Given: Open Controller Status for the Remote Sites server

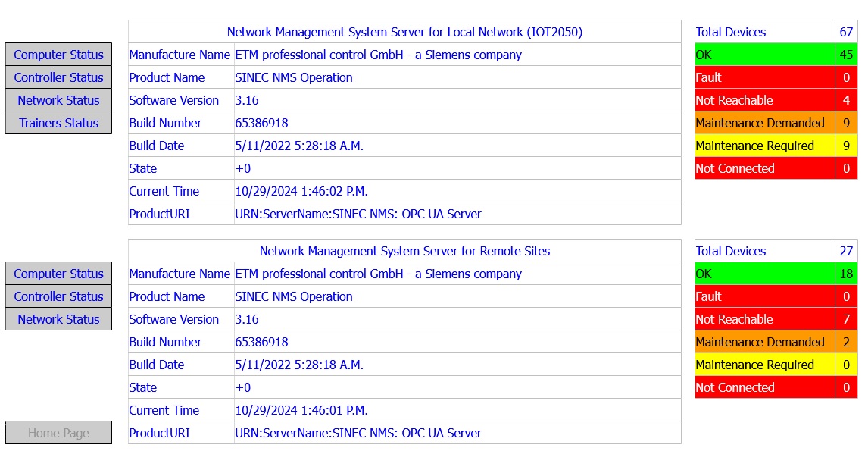Looking at the screenshot, I should (58, 296).
